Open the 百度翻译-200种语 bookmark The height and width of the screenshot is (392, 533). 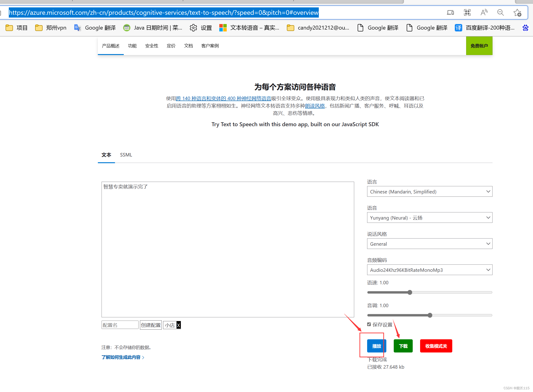[x=485, y=28]
